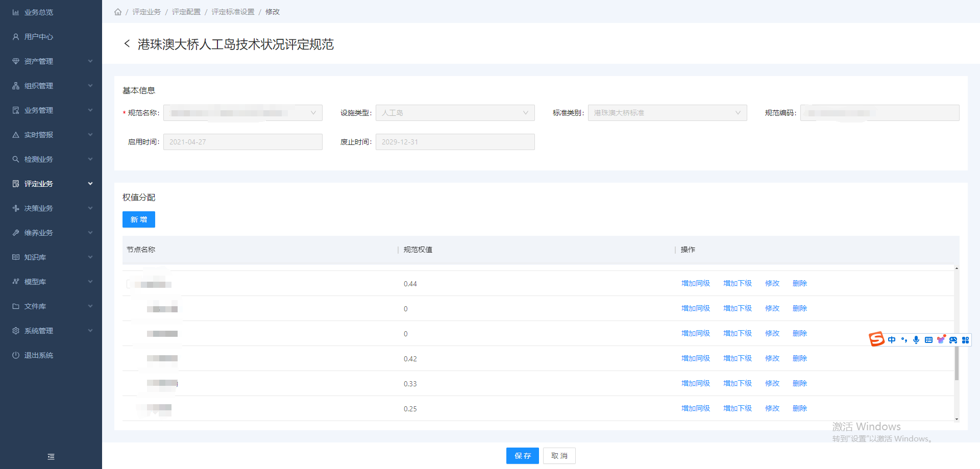Click the 文件库 folder icon
Viewport: 980px width, 469px height.
[16, 306]
